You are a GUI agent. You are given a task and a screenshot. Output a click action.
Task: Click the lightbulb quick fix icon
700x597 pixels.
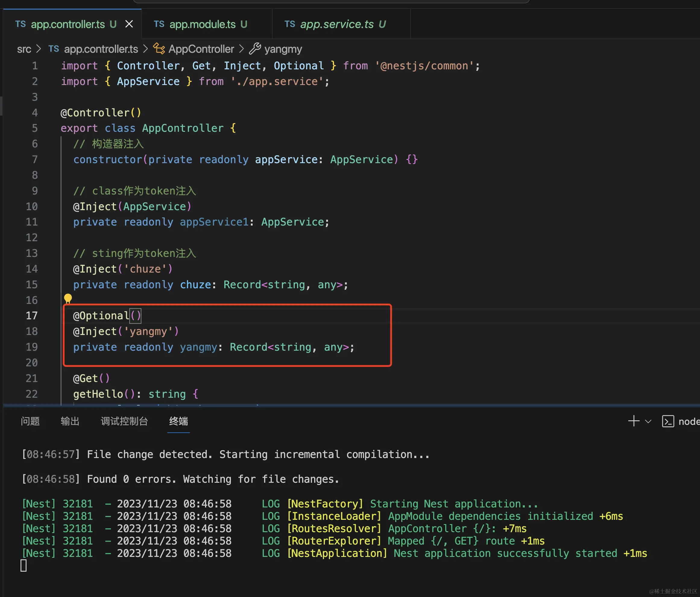[x=68, y=298]
